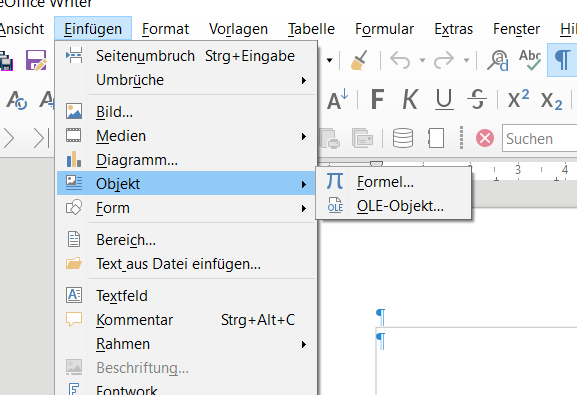Screen dimensions: 577x395
Task: Select Formel... in the Objekt submenu
Action: (393, 182)
